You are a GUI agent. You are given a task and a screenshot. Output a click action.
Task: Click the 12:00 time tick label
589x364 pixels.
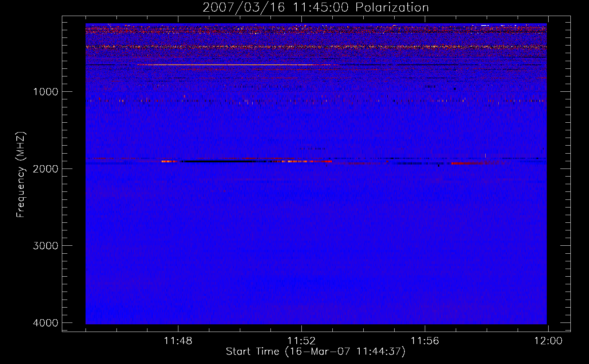[x=548, y=341]
